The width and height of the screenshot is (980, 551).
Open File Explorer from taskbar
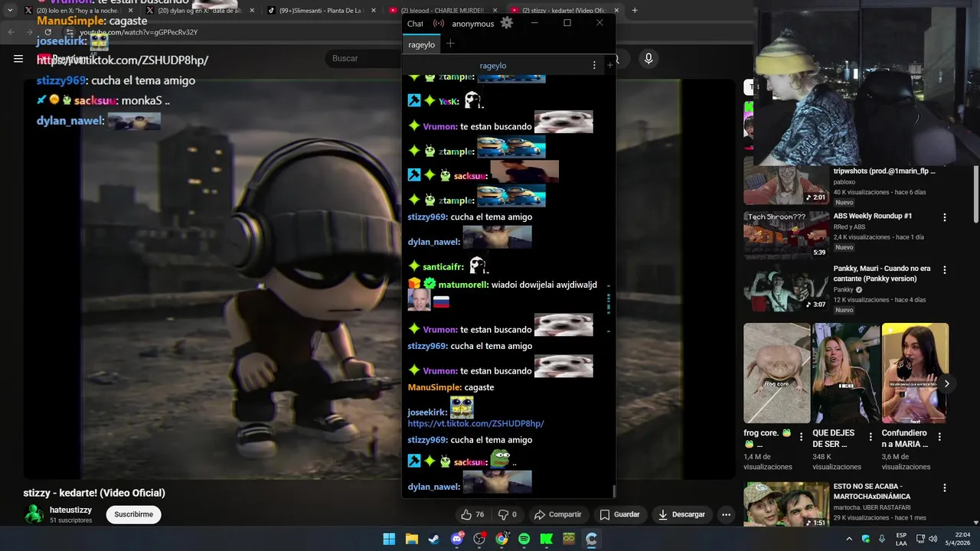[411, 539]
